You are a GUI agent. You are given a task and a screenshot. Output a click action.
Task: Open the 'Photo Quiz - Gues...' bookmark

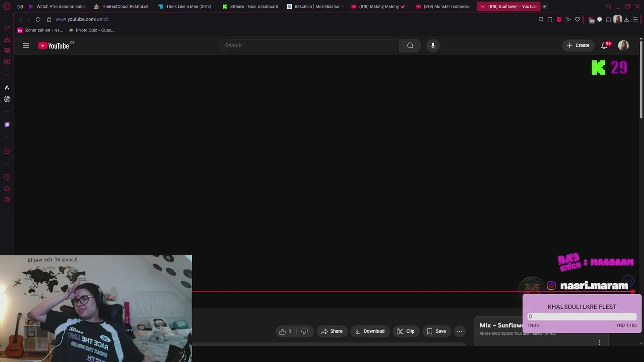tap(92, 30)
